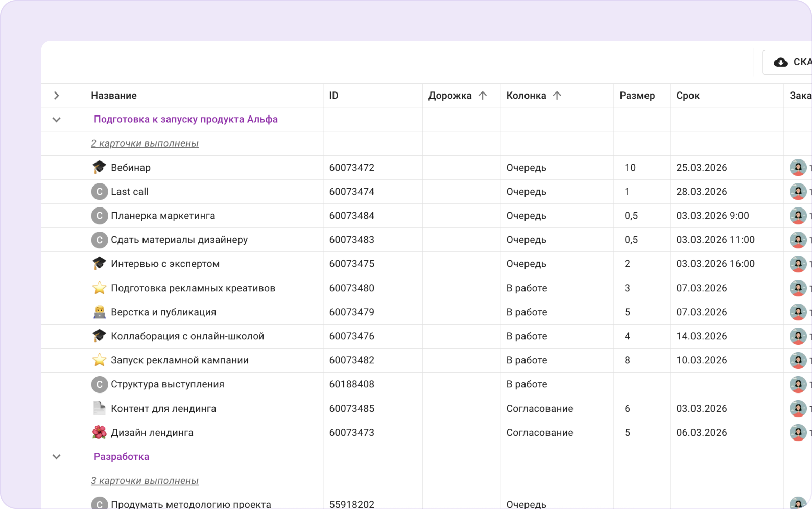Click the cloud download icon

(780, 62)
